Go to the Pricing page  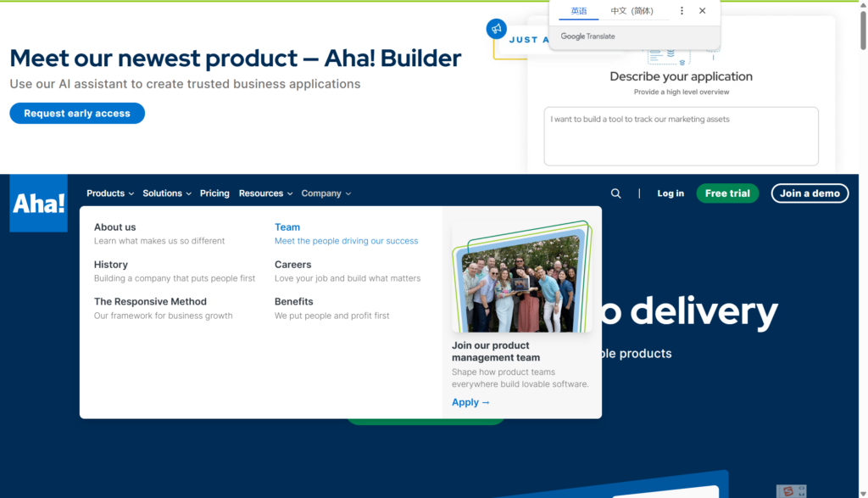(214, 193)
